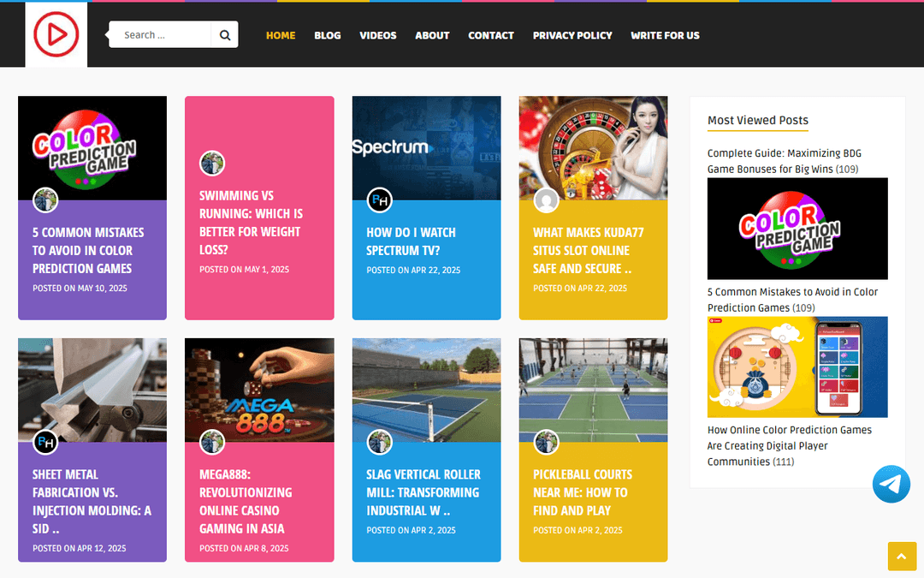Click the yellow scroll-to-top arrow button

point(901,557)
